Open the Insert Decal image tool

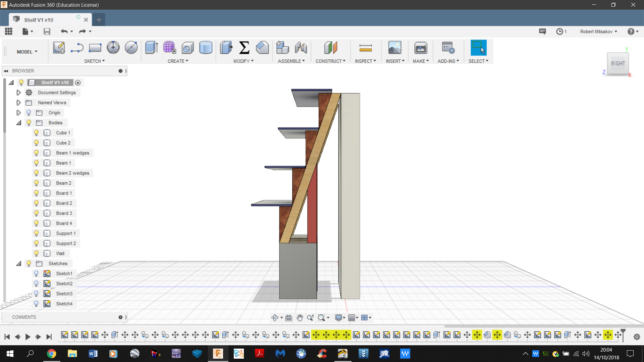[395, 48]
